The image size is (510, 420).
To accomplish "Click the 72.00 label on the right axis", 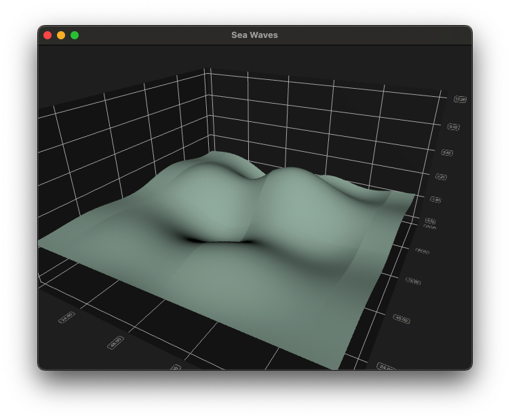I will (x=413, y=280).
